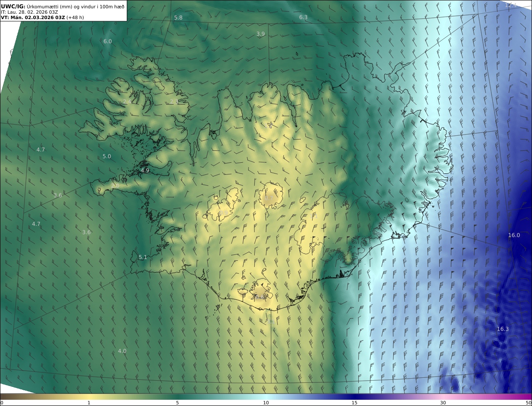This screenshot has height=406, width=532.
Task: Click the 0.9 value label on the glacier
Action: (x=224, y=213)
